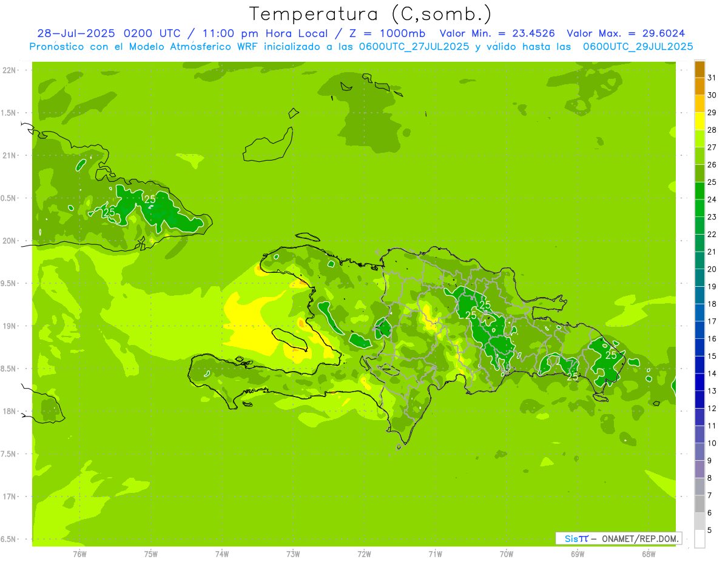Pick the yellow legend swatch between 28 and 29
The height and width of the screenshot is (562, 728).
click(x=699, y=121)
